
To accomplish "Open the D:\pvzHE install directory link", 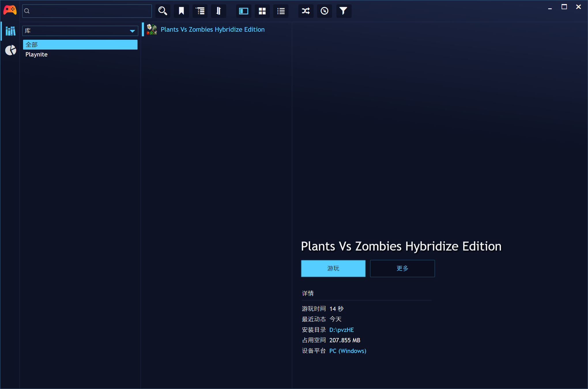I will (x=341, y=330).
